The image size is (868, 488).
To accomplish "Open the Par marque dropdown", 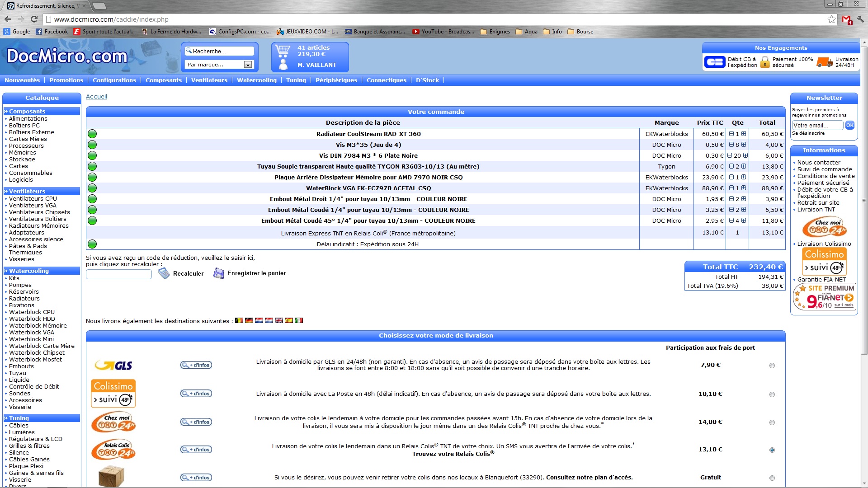I will coord(248,65).
